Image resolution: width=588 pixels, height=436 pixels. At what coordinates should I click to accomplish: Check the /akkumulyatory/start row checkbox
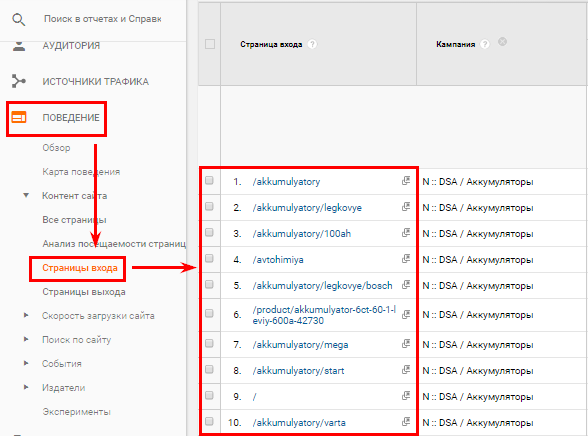209,370
